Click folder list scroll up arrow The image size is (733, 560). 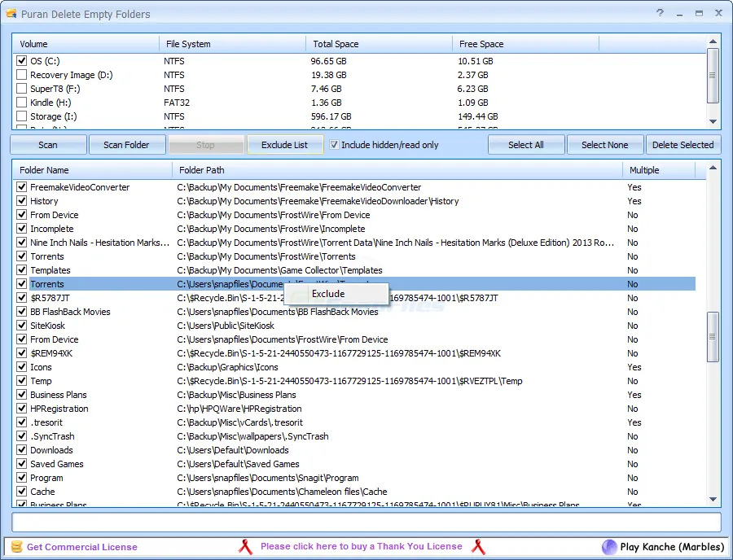713,168
